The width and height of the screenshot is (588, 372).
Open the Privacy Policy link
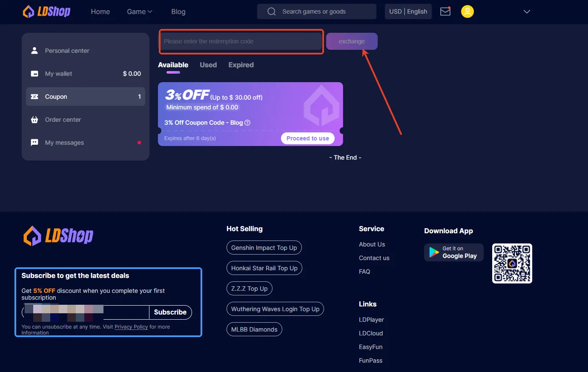[131, 327]
